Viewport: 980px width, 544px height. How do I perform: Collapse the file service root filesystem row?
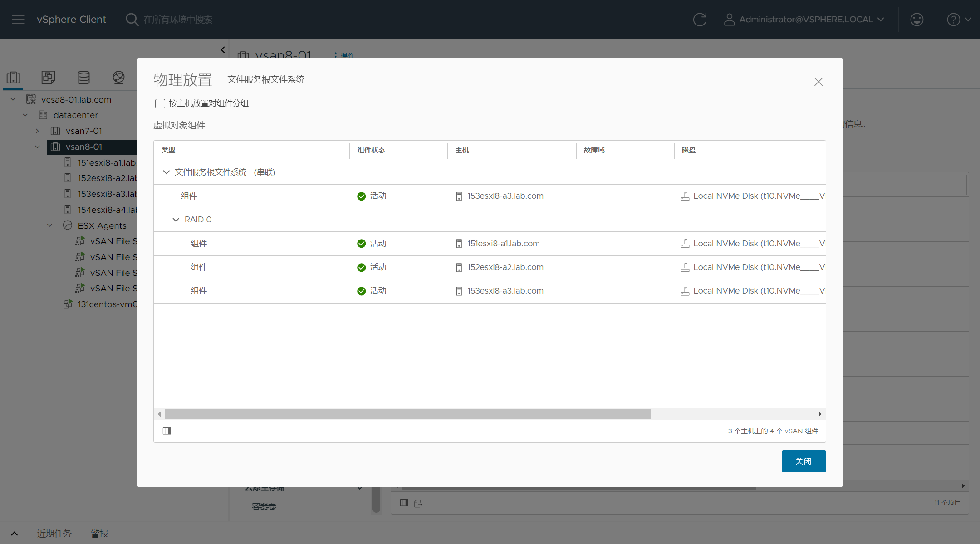(x=166, y=172)
